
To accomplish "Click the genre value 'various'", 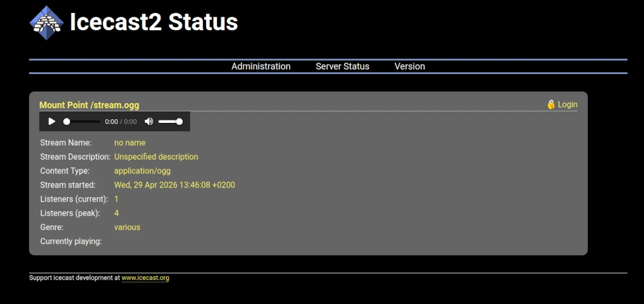I will pos(128,227).
